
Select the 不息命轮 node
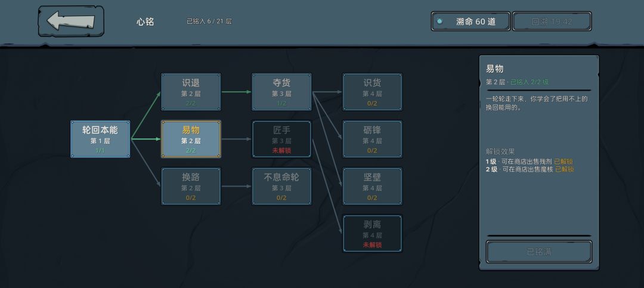[281, 187]
